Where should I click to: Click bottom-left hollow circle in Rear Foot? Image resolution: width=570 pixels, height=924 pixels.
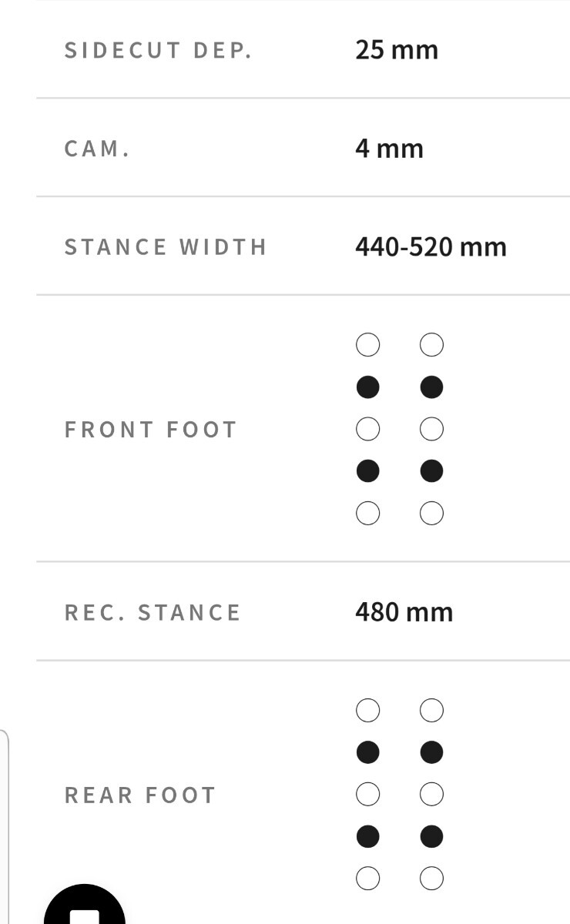pyautogui.click(x=367, y=878)
